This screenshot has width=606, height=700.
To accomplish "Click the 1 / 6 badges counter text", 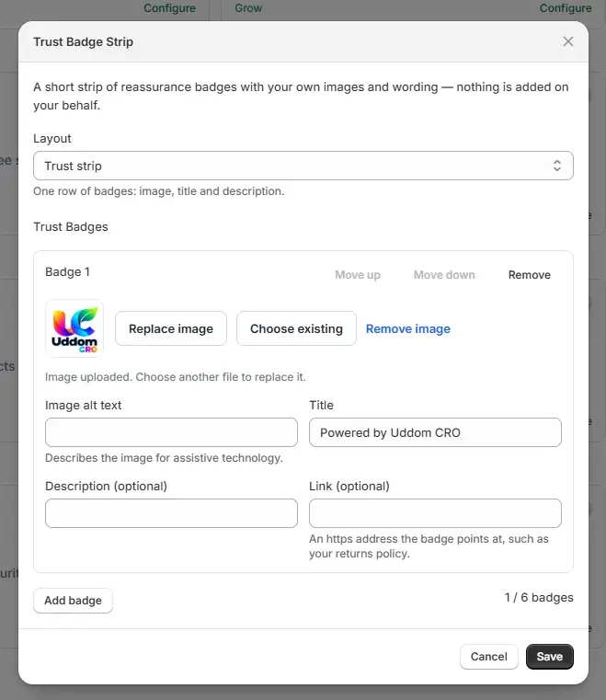I will click(x=539, y=597).
